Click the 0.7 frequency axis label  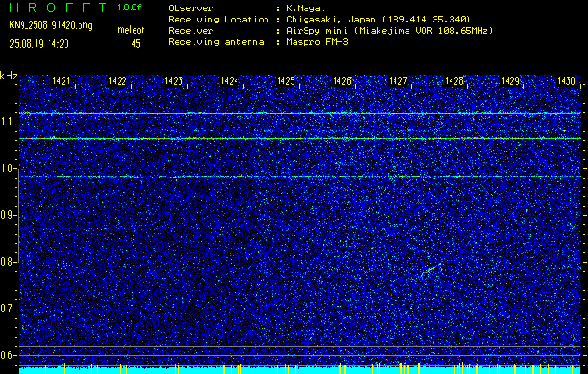pyautogui.click(x=7, y=309)
